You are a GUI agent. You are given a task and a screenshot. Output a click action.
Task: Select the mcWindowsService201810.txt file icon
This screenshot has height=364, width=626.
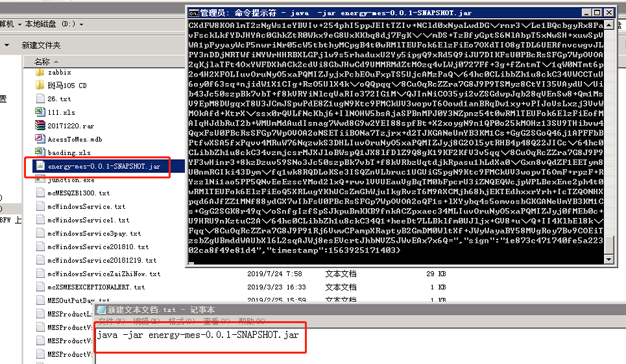pos(40,247)
